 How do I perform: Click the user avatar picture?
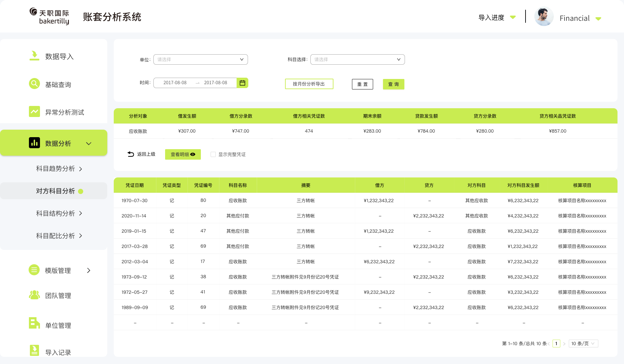pos(544,17)
